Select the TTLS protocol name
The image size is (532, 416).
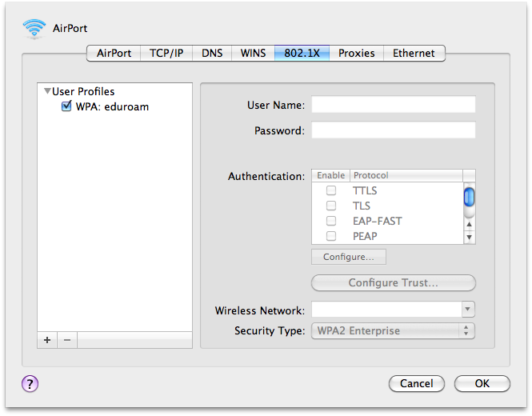[x=365, y=190]
